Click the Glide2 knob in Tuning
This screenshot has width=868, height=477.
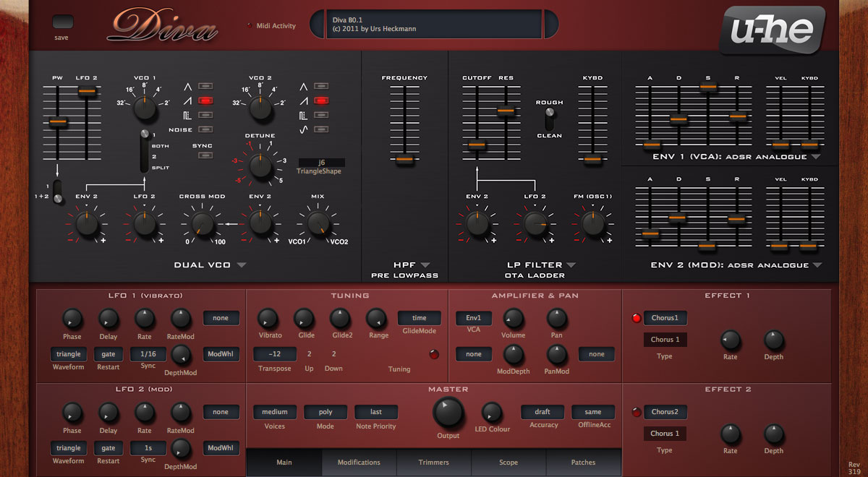tap(340, 318)
